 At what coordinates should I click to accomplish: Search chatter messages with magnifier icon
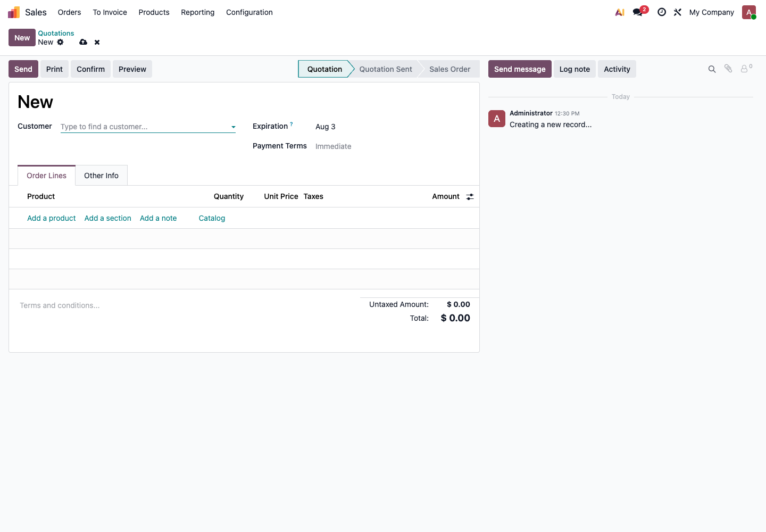(x=712, y=69)
